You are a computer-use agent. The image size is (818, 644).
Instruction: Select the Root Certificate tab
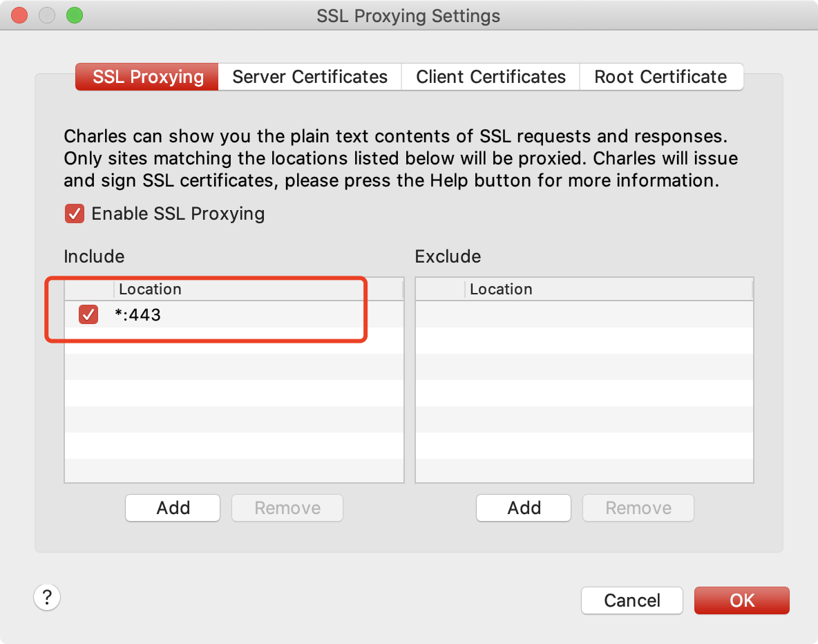(660, 77)
